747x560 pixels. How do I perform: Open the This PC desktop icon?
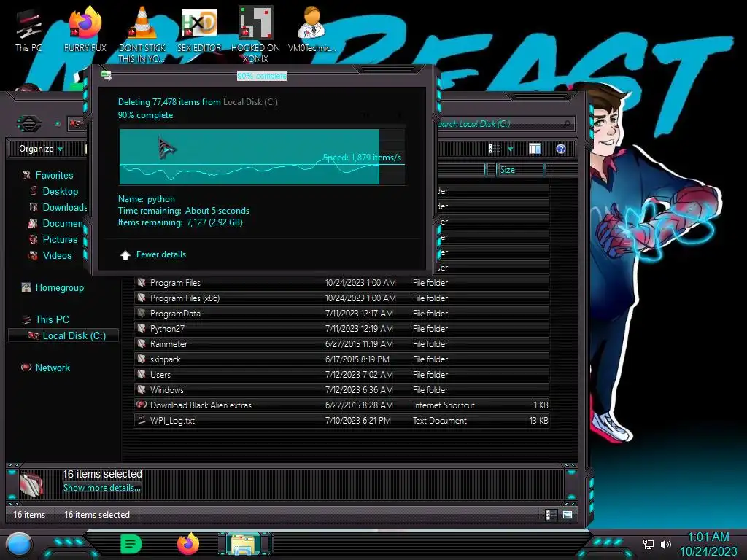pyautogui.click(x=28, y=31)
